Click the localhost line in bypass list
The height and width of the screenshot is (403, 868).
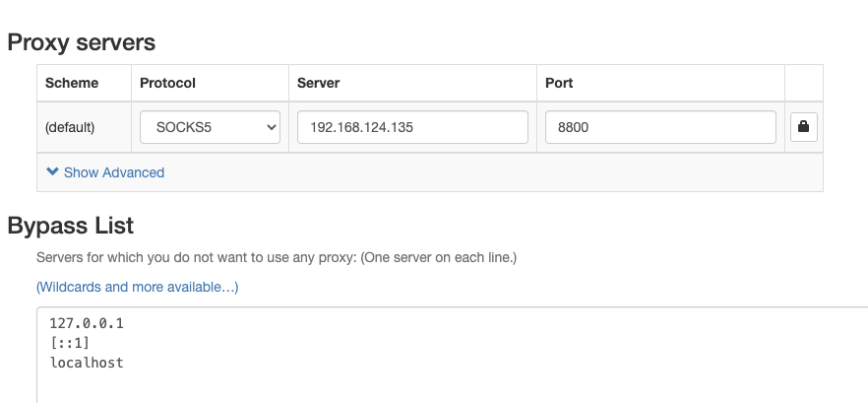pos(87,363)
